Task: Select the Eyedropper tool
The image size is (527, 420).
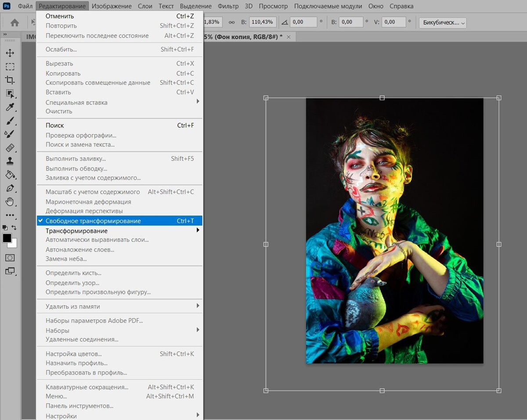Action: click(x=10, y=107)
